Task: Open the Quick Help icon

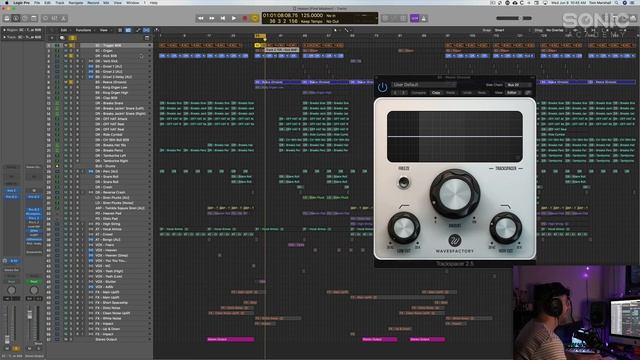Action: click(x=25, y=18)
